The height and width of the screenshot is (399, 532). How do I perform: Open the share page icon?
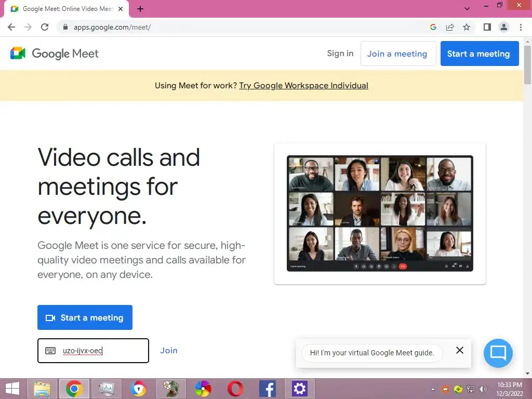tap(450, 27)
